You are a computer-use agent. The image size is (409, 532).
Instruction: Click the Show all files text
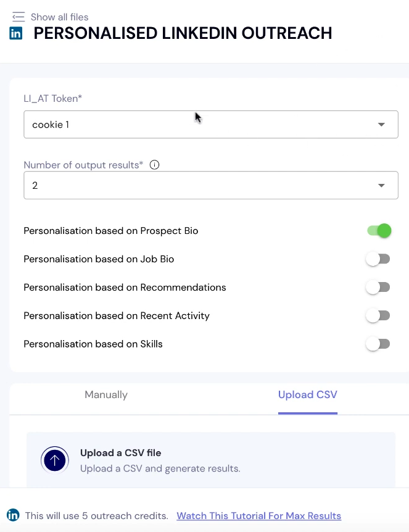[x=59, y=17]
